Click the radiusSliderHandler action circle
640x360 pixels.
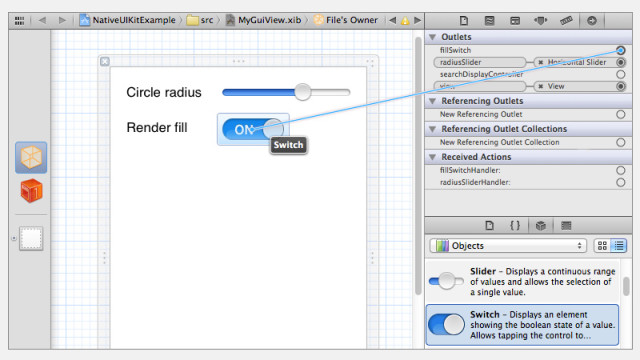click(620, 182)
